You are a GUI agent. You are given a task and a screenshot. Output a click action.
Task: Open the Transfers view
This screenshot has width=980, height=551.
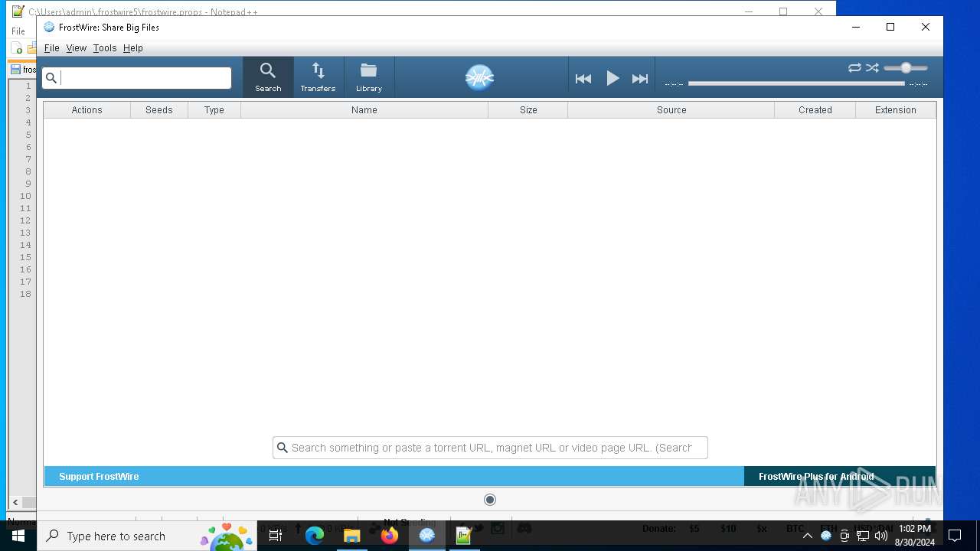tap(318, 77)
